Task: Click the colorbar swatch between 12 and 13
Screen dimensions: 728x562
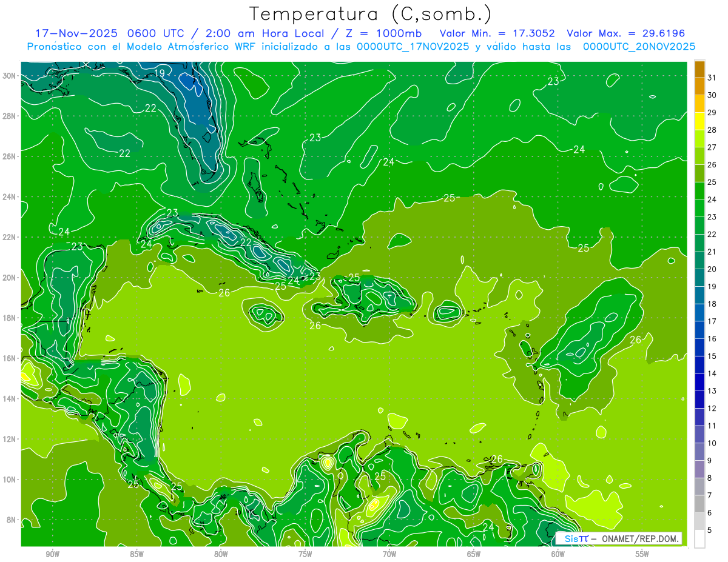Action: tap(699, 400)
